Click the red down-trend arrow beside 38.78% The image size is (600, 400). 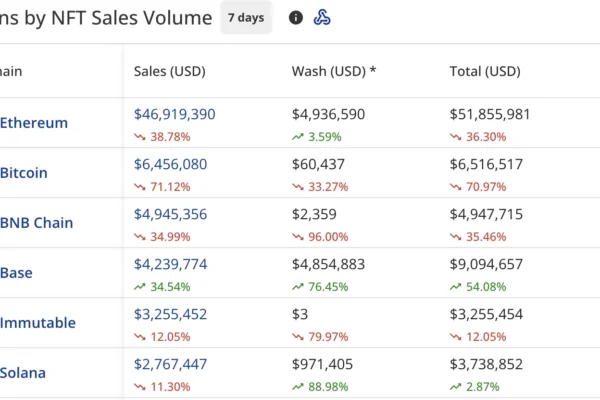[140, 137]
